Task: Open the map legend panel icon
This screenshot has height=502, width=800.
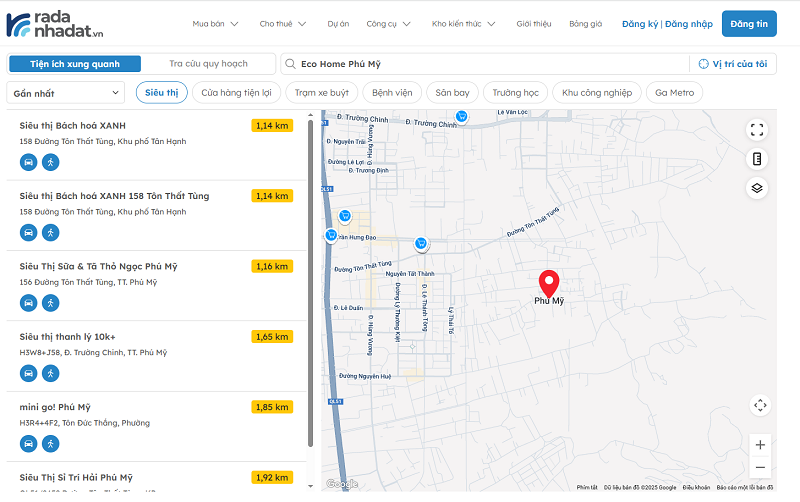Action: (757, 159)
